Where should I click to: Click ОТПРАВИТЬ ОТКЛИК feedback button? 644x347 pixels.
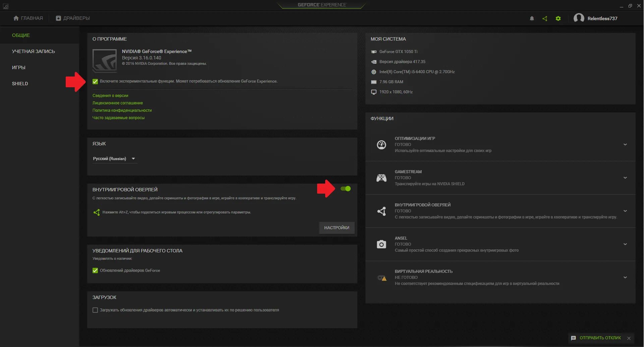[600, 338]
